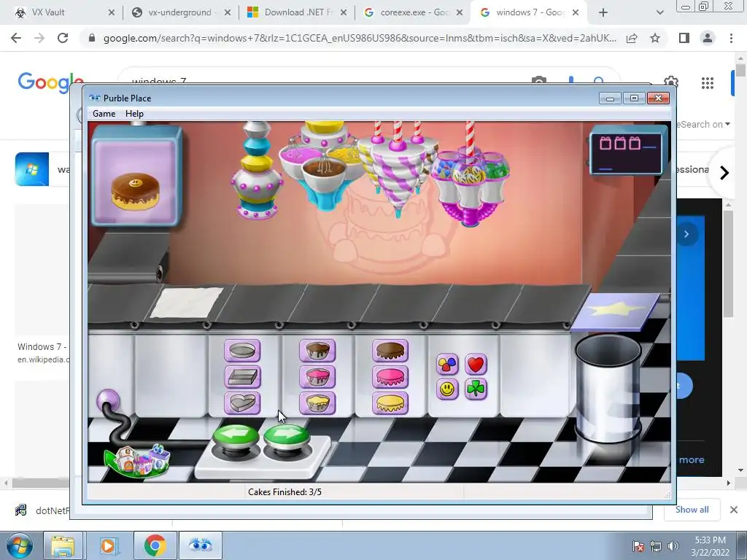This screenshot has width=747, height=560.
Task: Select the square cake pan button
Action: coord(242,377)
